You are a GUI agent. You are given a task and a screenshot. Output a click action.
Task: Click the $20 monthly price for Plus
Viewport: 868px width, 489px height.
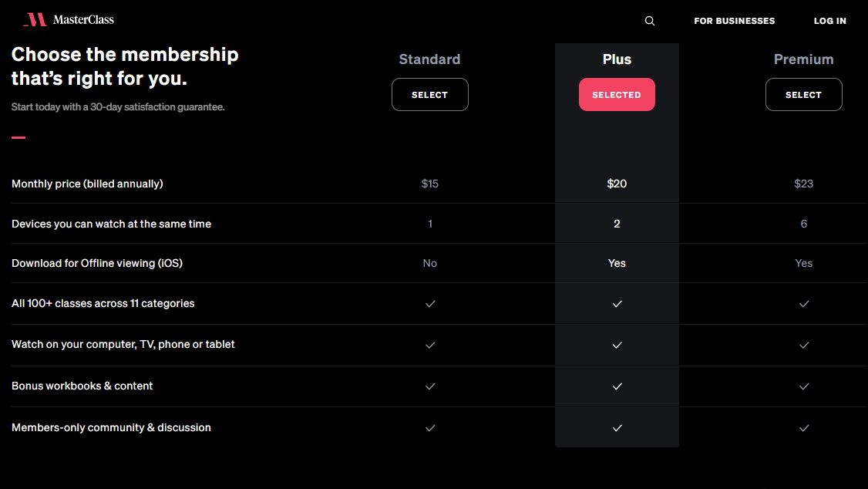pyautogui.click(x=617, y=184)
